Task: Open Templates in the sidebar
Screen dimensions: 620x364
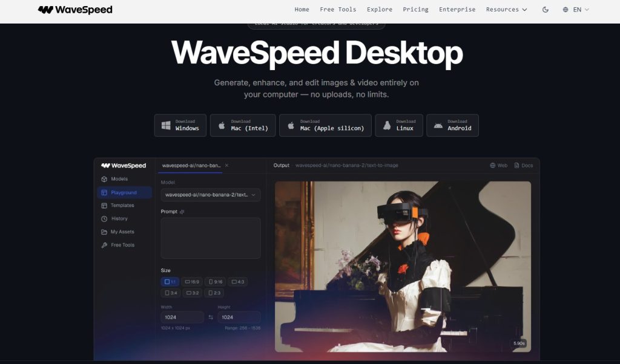Action: pyautogui.click(x=125, y=206)
